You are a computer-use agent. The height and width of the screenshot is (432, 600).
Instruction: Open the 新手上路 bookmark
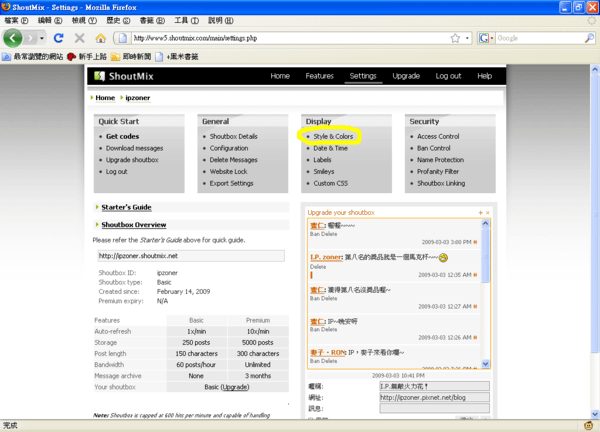(87, 57)
